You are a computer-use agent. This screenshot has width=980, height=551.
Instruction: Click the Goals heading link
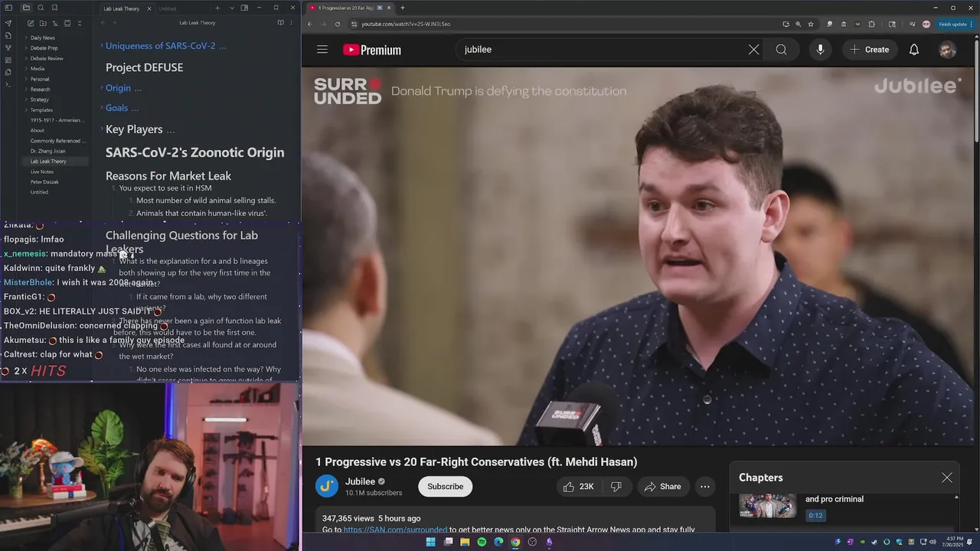[x=116, y=108]
